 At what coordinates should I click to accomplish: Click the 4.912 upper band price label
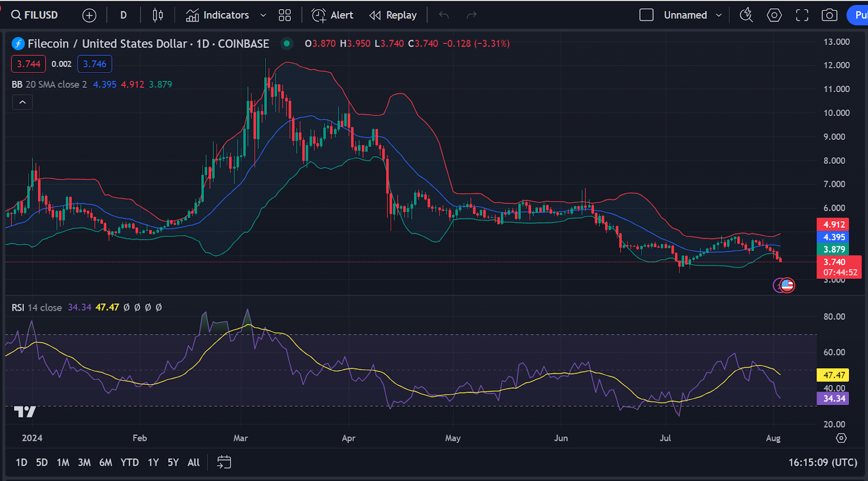pyautogui.click(x=833, y=225)
